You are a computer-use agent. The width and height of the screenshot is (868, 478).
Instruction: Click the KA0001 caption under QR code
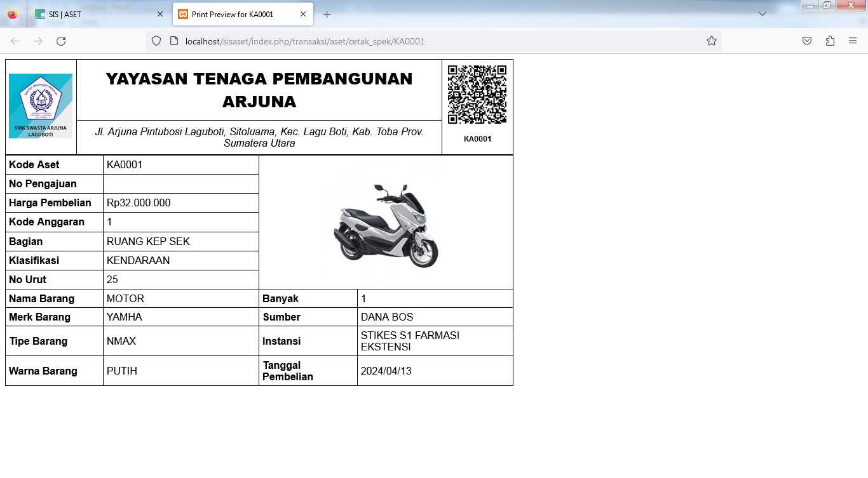(x=477, y=139)
